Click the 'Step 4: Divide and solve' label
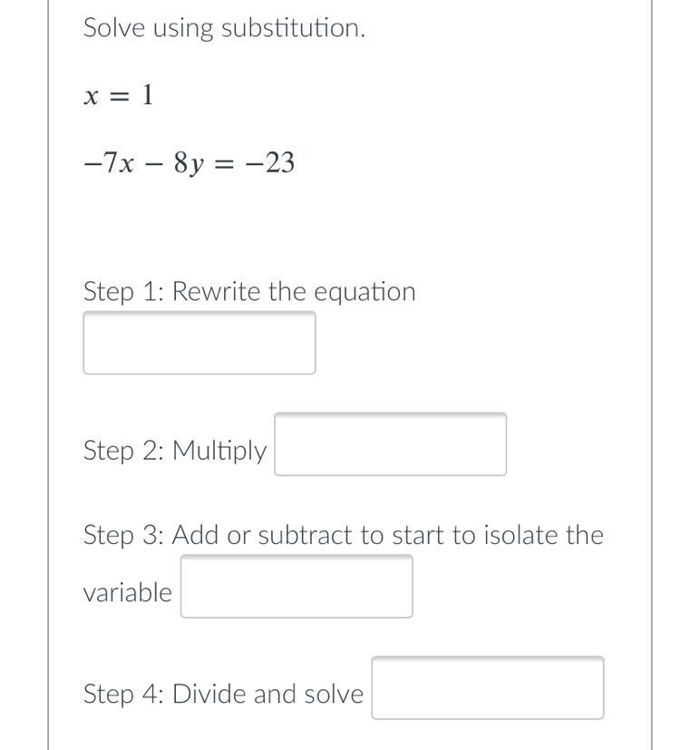The width and height of the screenshot is (700, 750). click(x=223, y=694)
